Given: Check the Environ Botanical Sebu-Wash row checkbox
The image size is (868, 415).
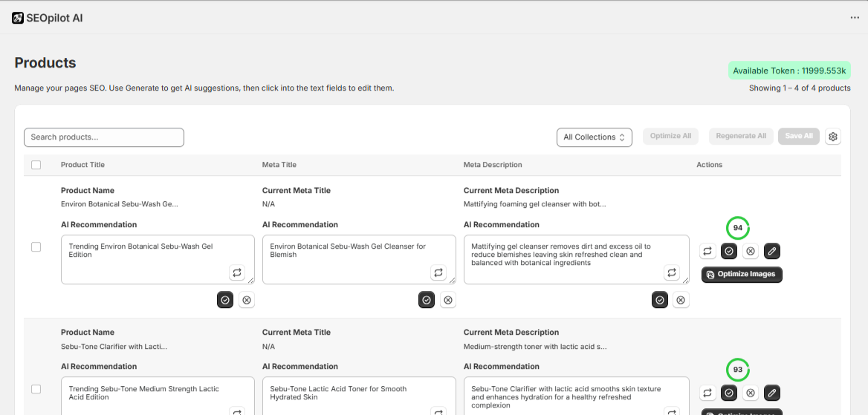Looking at the screenshot, I should coord(36,247).
